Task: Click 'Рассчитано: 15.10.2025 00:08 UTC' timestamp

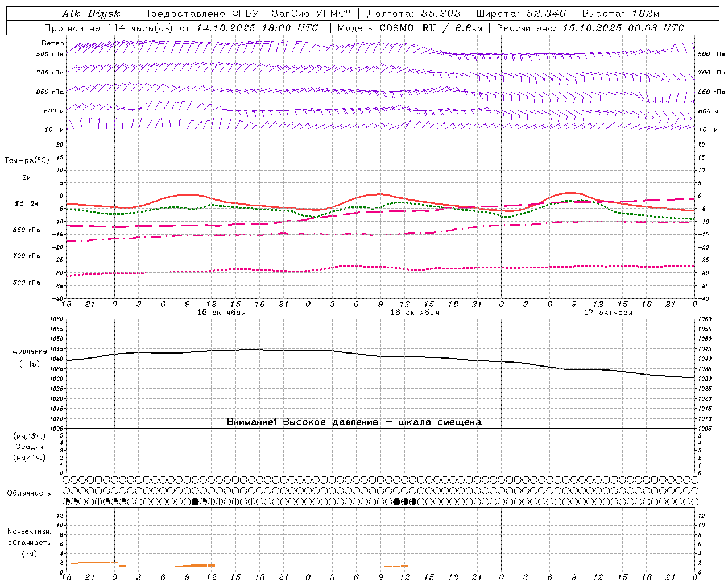Action: click(x=590, y=28)
